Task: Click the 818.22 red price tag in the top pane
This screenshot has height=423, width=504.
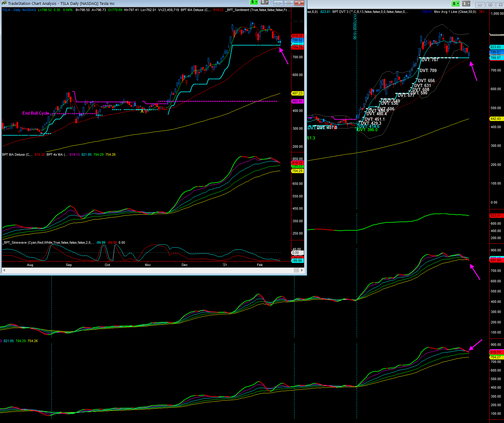Action: click(x=297, y=36)
